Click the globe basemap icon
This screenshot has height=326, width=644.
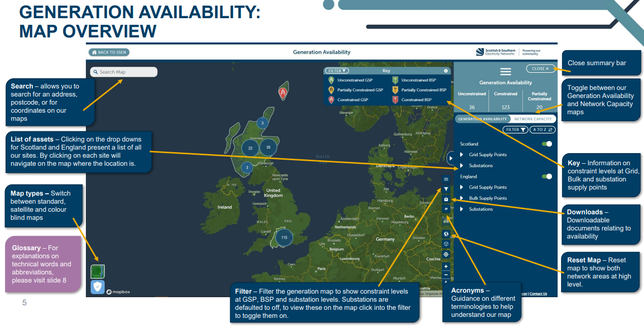[x=445, y=234]
